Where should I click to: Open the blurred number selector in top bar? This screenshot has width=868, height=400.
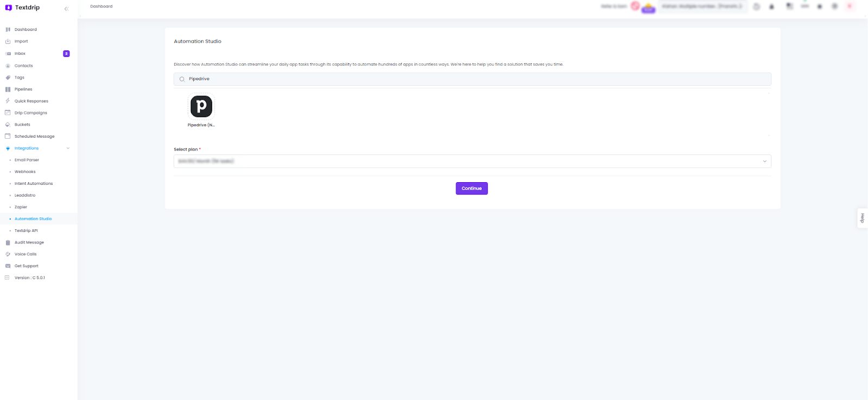703,7
